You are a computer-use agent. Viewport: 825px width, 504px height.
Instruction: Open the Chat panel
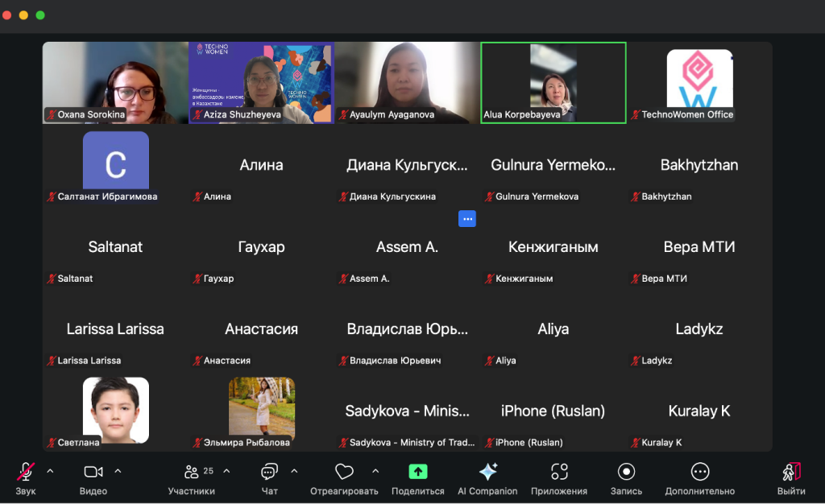pos(269,472)
